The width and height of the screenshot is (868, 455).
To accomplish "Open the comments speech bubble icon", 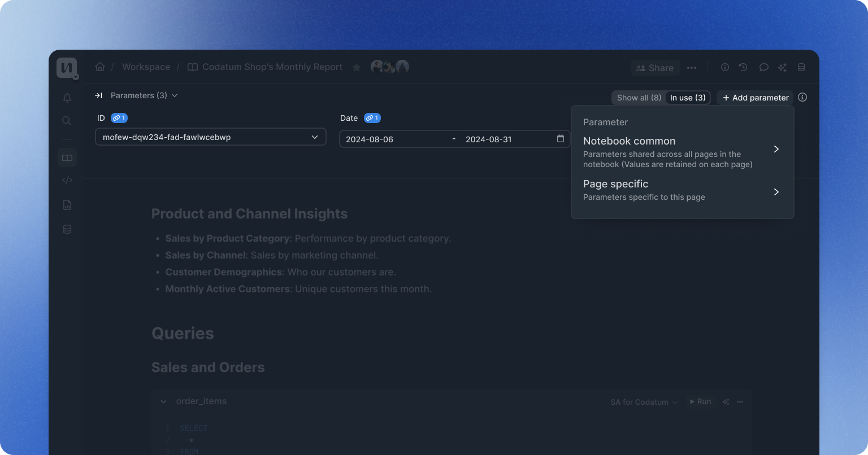I will (763, 68).
